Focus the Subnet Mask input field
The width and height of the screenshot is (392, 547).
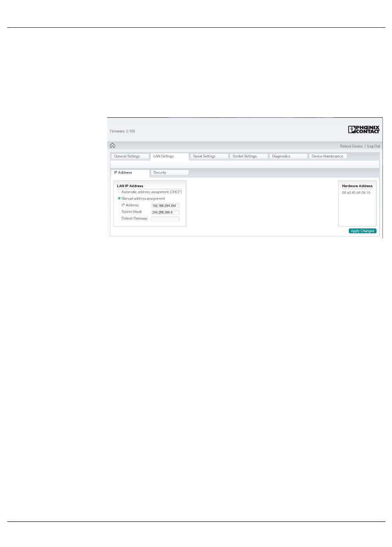pos(165,212)
